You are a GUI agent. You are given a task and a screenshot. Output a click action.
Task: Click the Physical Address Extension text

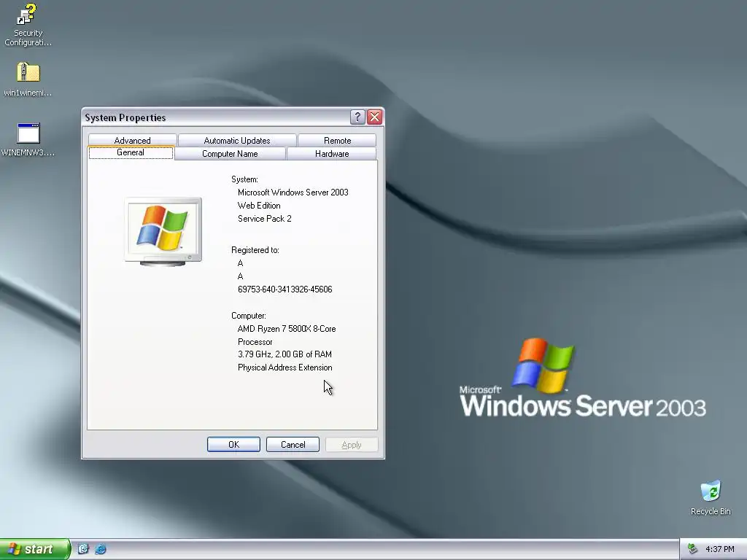pos(285,367)
